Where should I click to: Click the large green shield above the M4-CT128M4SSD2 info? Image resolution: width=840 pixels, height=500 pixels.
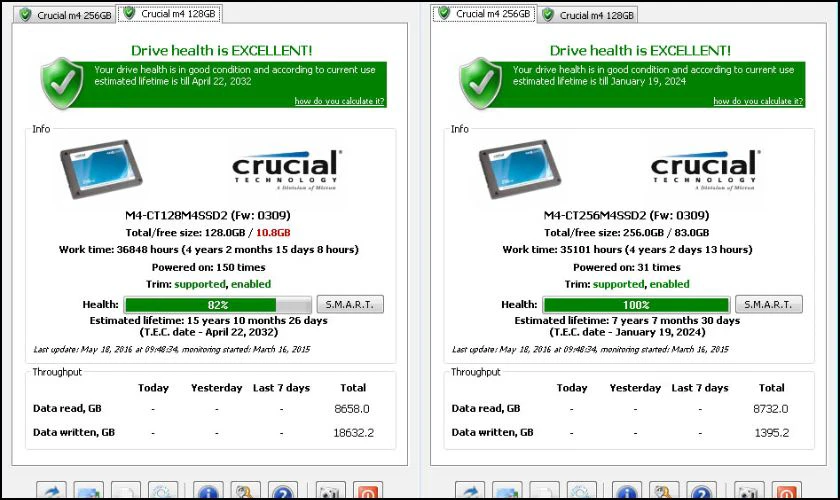tap(62, 83)
